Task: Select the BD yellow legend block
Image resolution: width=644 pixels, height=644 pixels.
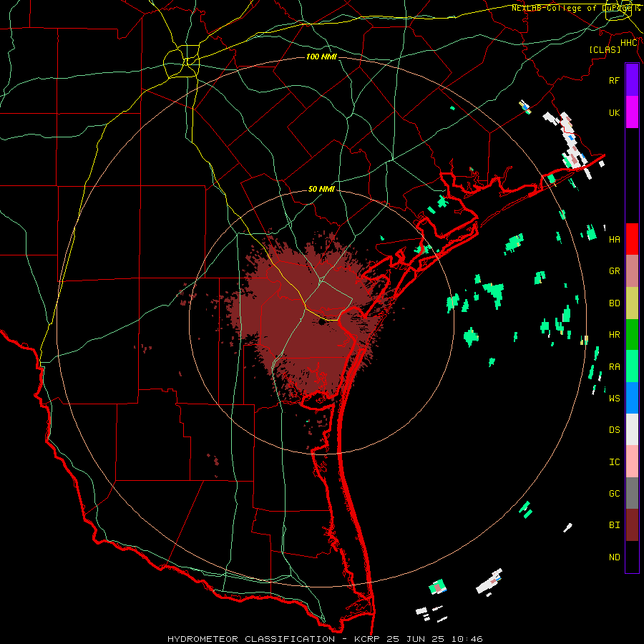Action: pyautogui.click(x=632, y=303)
